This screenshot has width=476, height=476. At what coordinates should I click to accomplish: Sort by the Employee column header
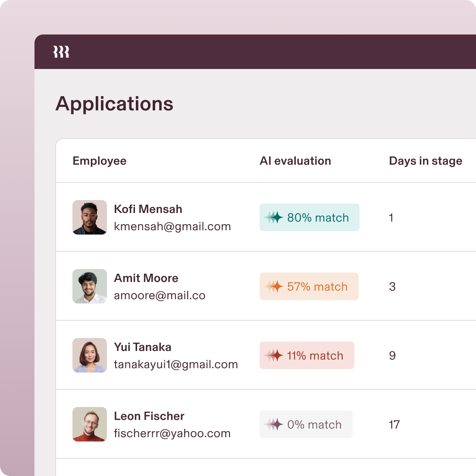point(99,161)
